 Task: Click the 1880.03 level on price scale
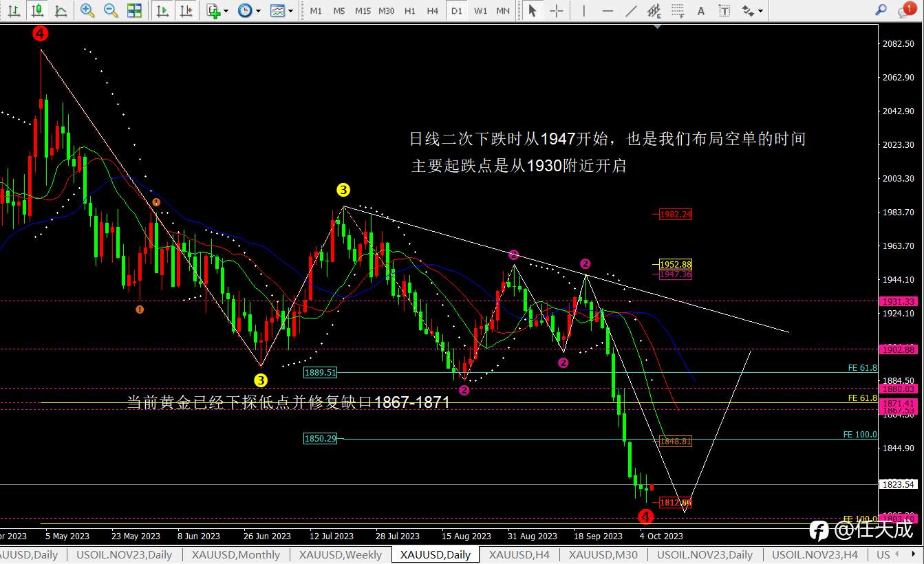coord(899,389)
